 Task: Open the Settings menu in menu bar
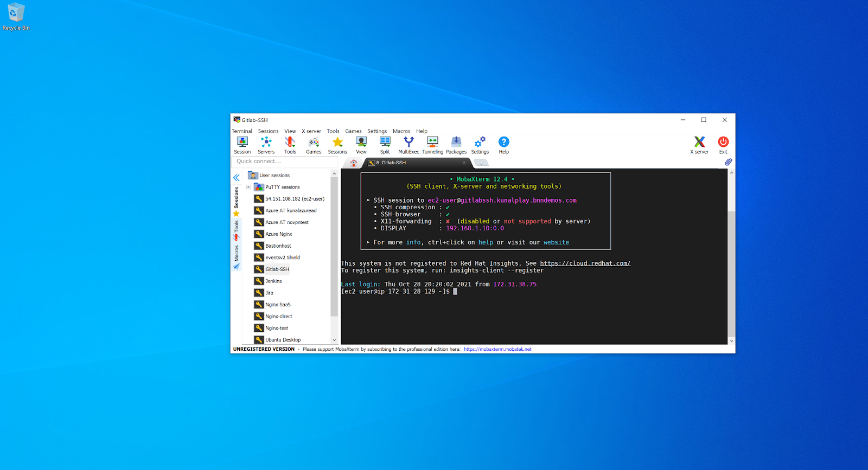tap(377, 131)
